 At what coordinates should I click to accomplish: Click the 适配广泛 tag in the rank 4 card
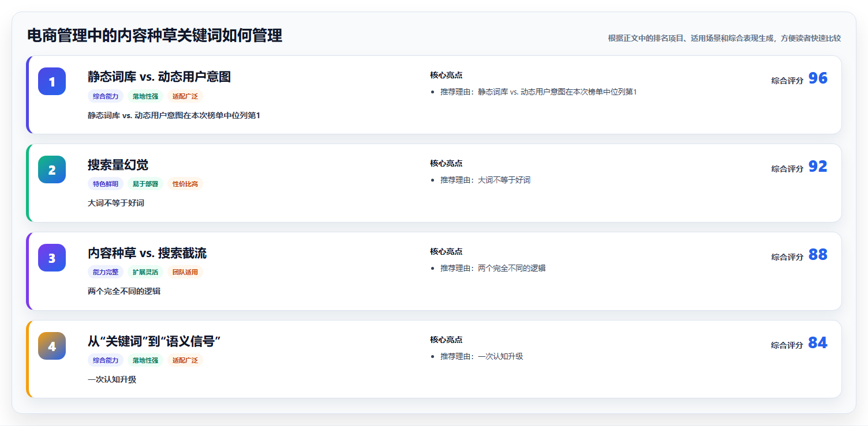(185, 361)
